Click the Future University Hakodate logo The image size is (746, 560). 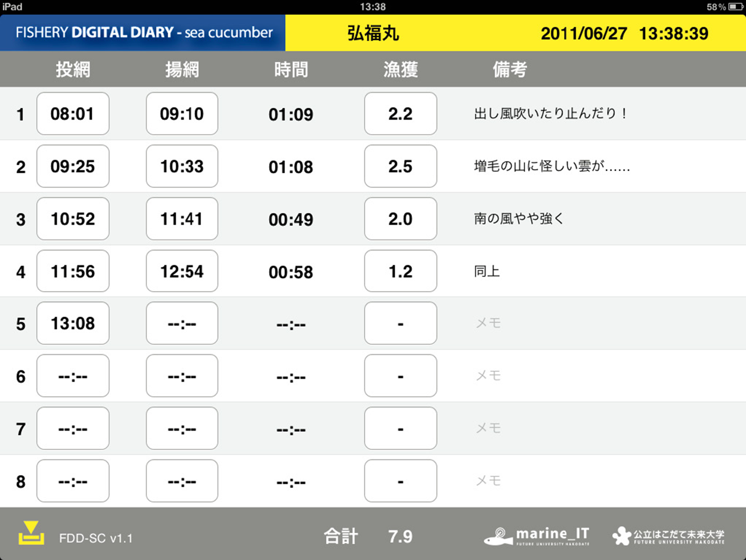click(668, 536)
